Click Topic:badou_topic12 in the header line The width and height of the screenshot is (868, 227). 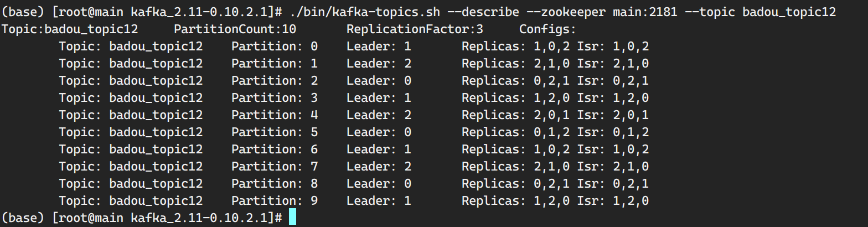(70, 29)
